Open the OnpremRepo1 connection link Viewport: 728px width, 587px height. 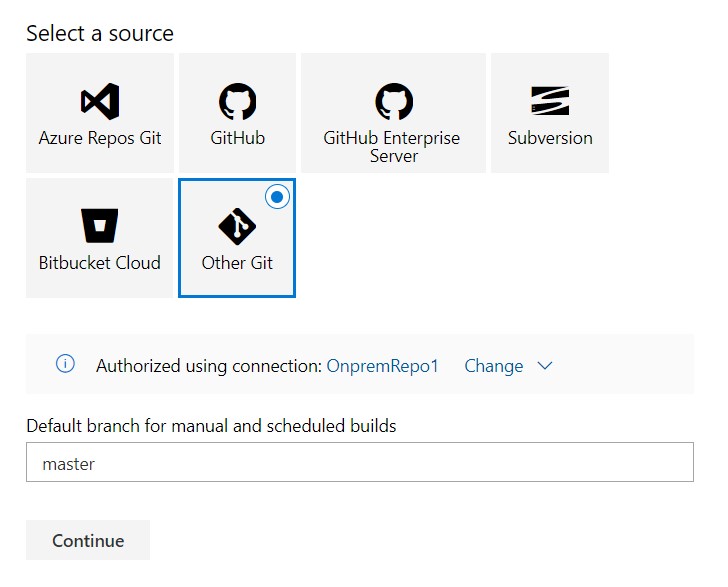point(383,366)
